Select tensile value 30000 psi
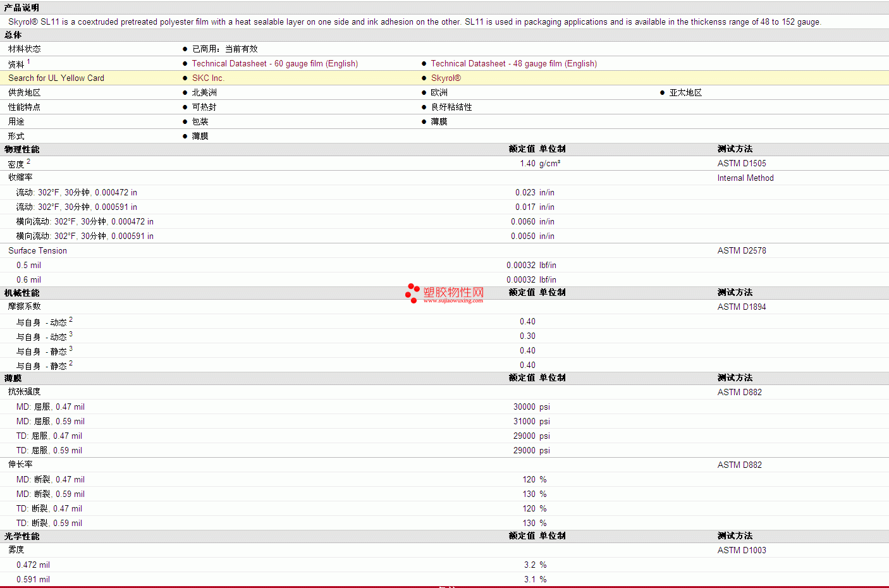The width and height of the screenshot is (889, 588). (x=531, y=407)
